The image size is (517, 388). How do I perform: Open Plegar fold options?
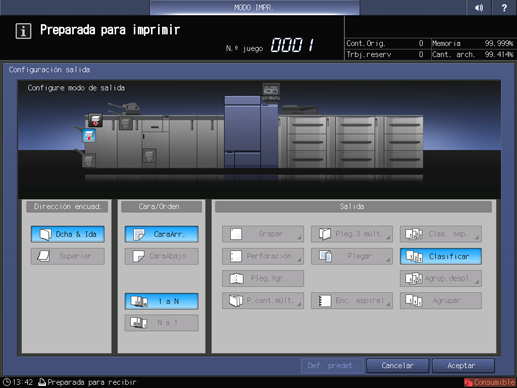pos(352,256)
